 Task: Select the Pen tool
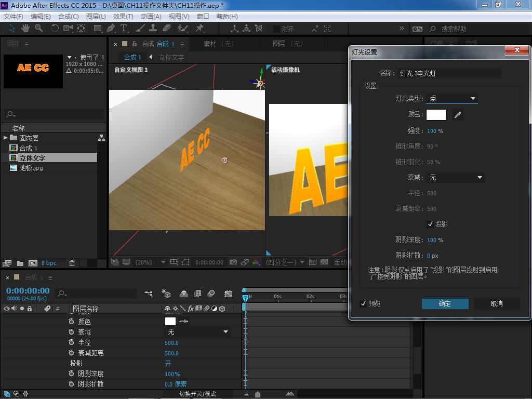pos(111,29)
